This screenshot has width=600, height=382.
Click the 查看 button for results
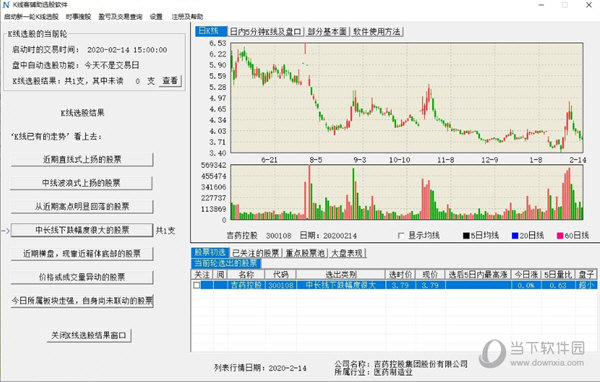tap(170, 81)
